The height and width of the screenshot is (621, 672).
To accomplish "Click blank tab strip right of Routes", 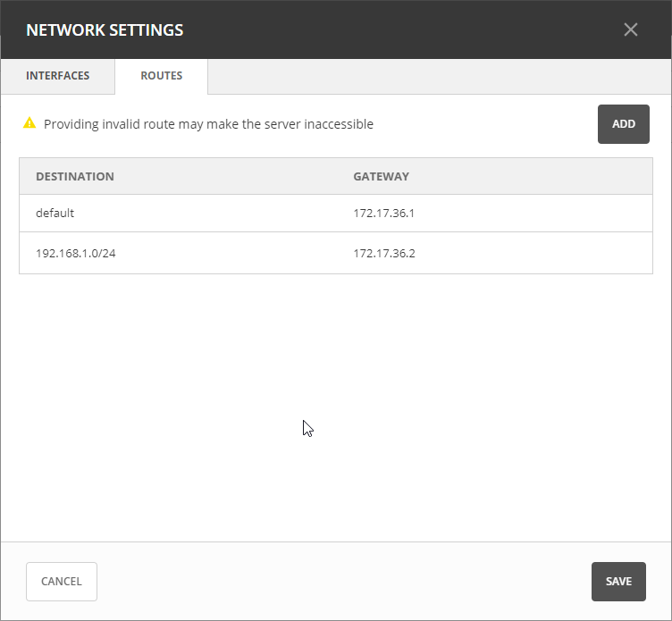I will 438,76.
